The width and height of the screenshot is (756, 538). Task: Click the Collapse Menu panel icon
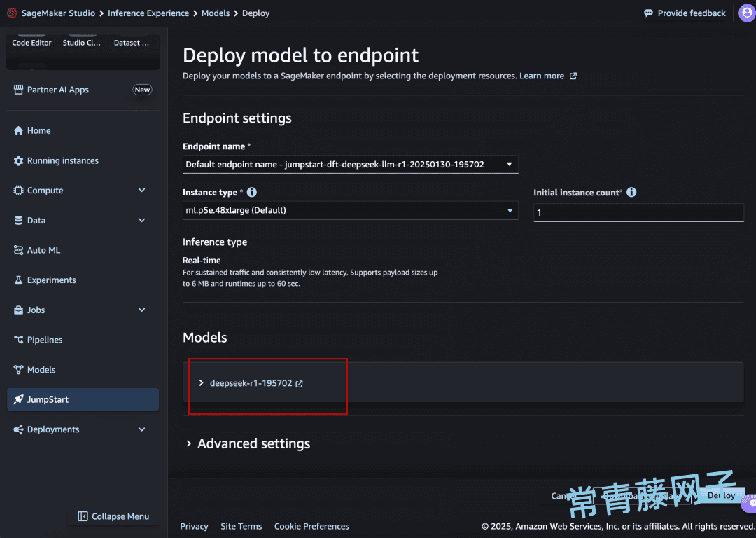(x=83, y=516)
